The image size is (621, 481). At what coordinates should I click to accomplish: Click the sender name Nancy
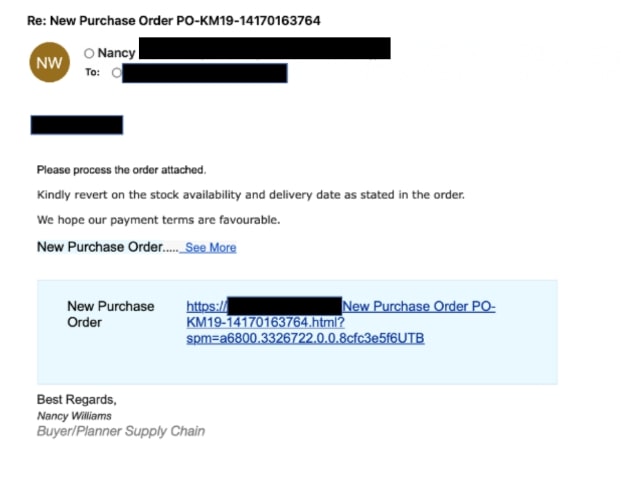click(x=116, y=53)
